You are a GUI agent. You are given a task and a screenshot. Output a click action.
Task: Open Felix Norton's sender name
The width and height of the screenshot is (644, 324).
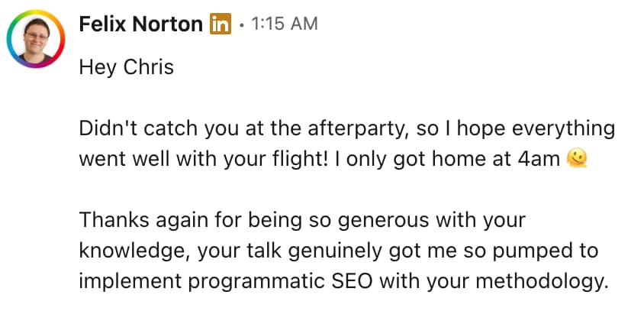tap(141, 24)
